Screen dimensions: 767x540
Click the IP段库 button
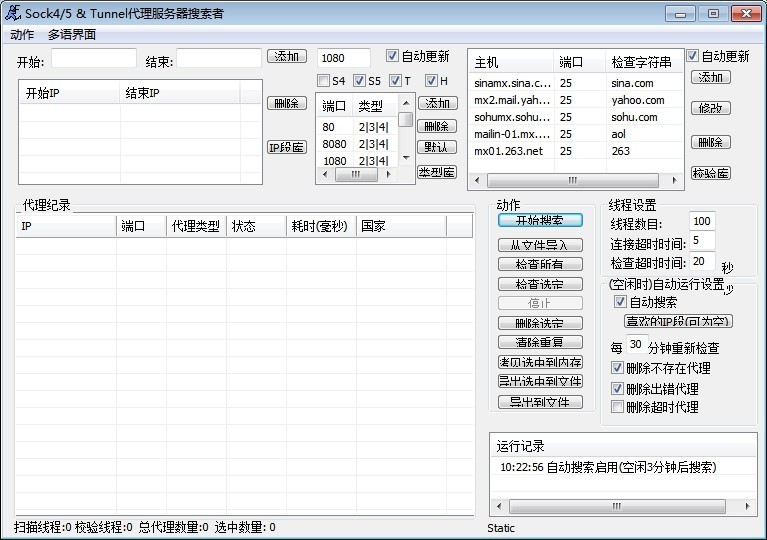287,147
